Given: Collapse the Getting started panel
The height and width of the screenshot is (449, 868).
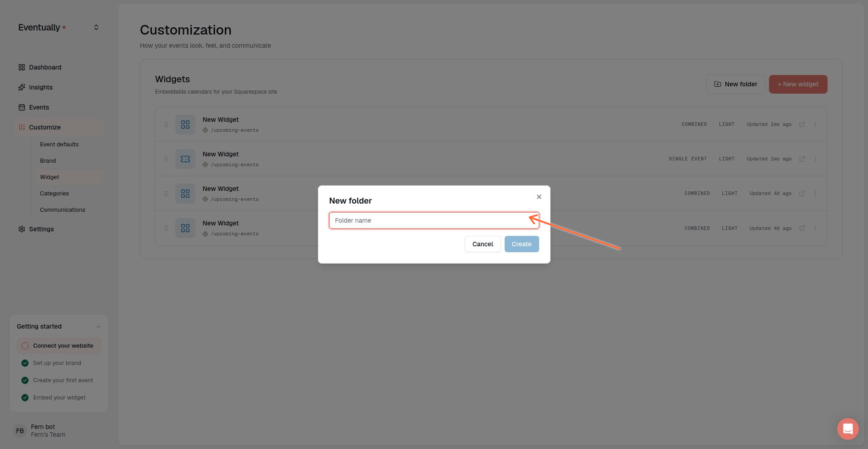Looking at the screenshot, I should (99, 327).
